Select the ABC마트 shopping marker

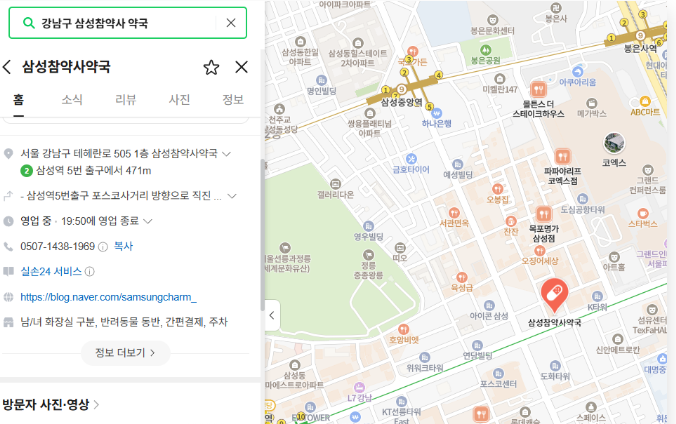point(645,101)
